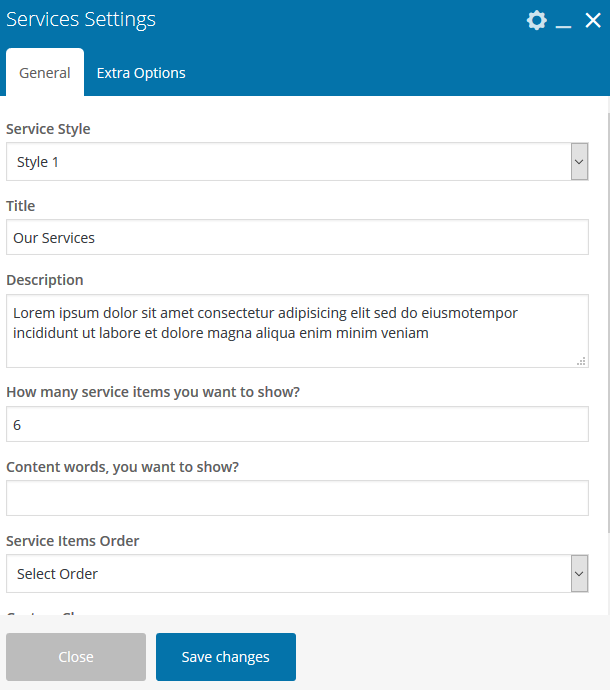The height and width of the screenshot is (690, 610).
Task: Focus the Description text area
Action: (x=297, y=331)
